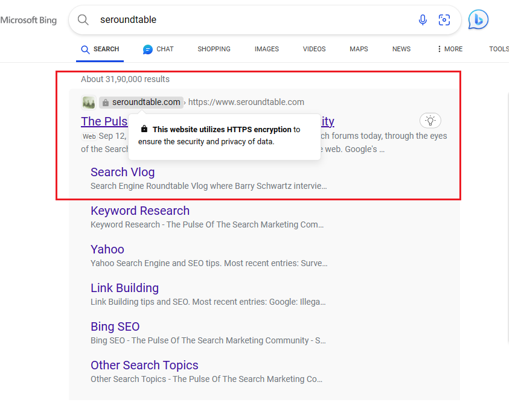Click the search query input field
Image resolution: width=524 pixels, height=420 pixels.
pos(254,20)
